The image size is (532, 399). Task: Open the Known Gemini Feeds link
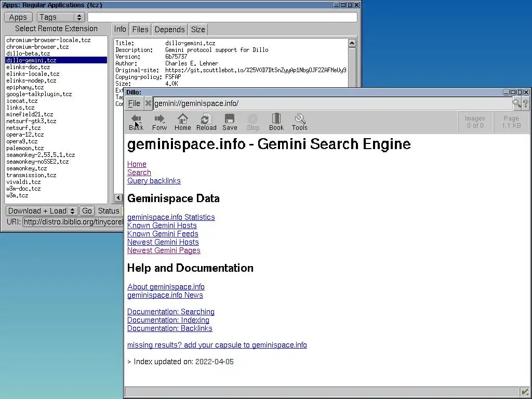163,234
